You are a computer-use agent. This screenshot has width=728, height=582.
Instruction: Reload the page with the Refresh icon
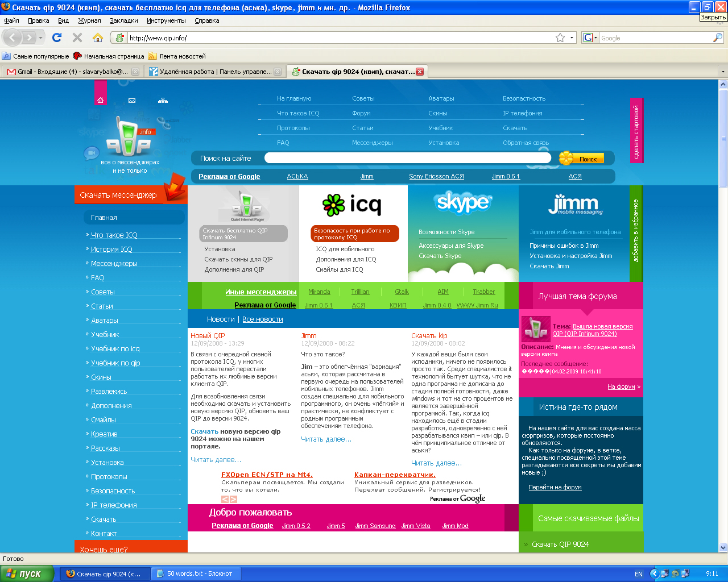tap(56, 38)
